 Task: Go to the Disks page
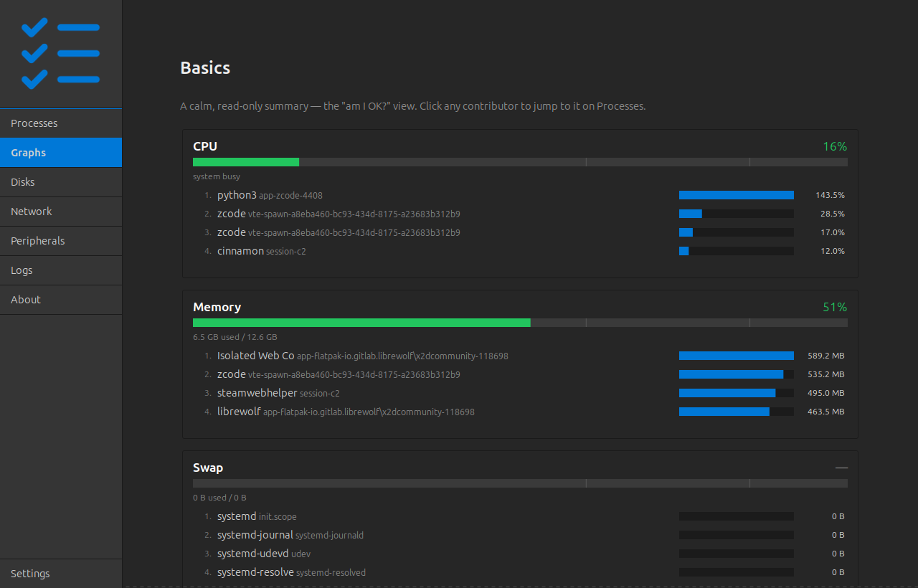tap(61, 182)
